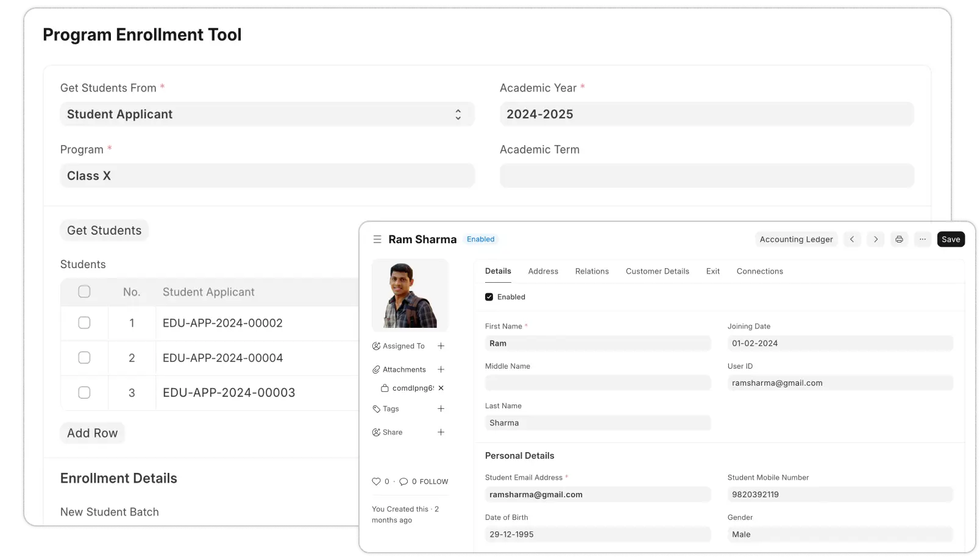
Task: Switch to the Address tab
Action: tap(543, 271)
